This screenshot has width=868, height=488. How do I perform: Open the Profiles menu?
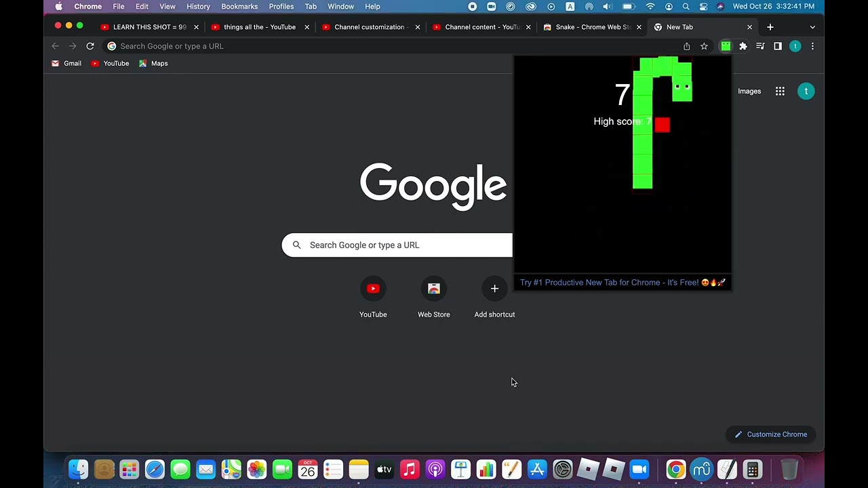coord(281,6)
